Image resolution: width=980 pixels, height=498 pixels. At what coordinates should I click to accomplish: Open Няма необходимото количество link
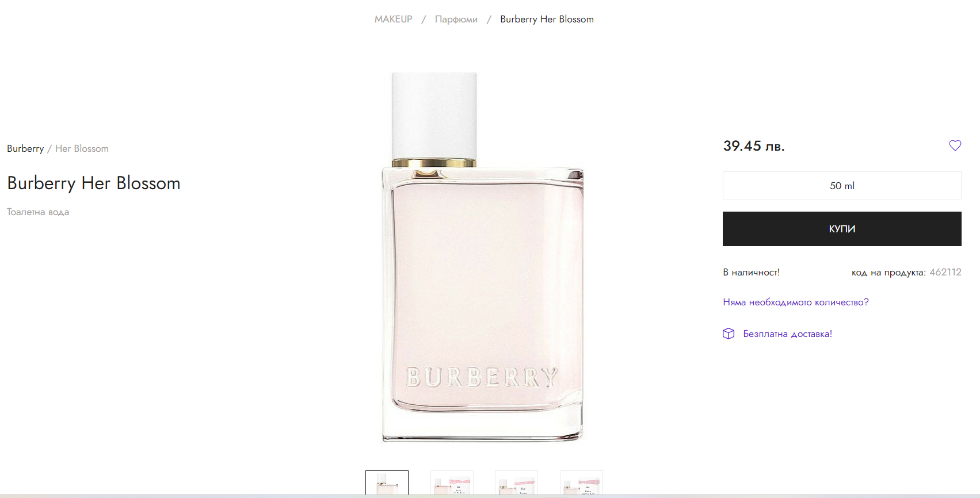coord(796,302)
